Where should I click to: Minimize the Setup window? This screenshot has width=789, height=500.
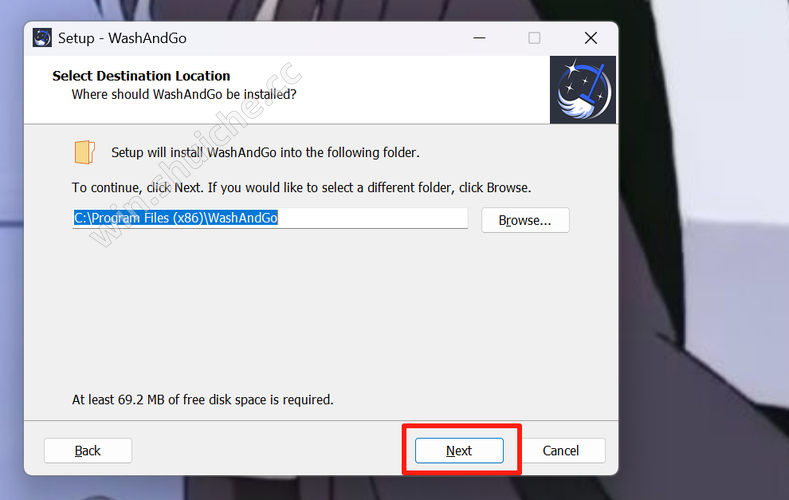point(479,38)
